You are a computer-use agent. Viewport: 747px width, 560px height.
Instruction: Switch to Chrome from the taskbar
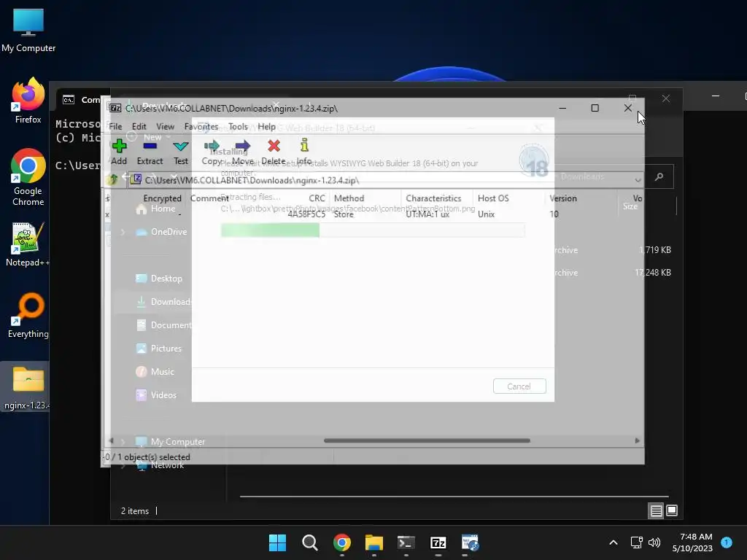click(x=342, y=542)
